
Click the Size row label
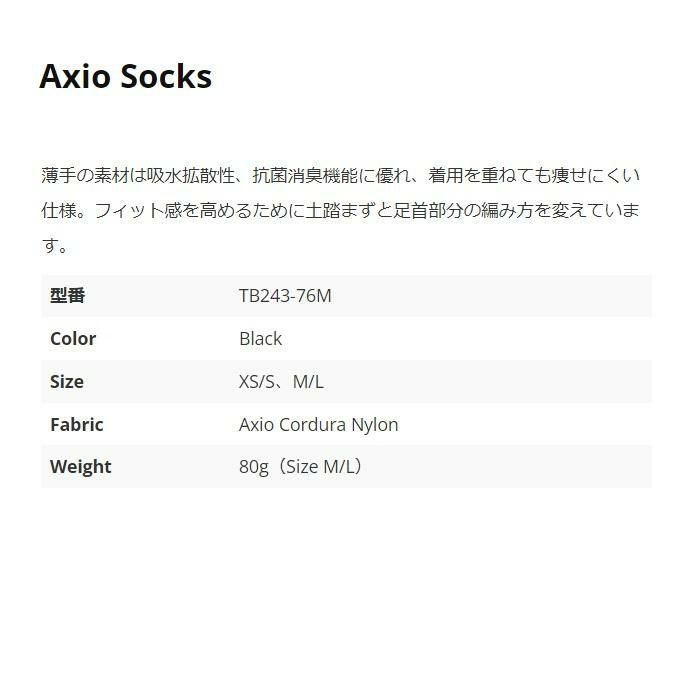click(67, 382)
